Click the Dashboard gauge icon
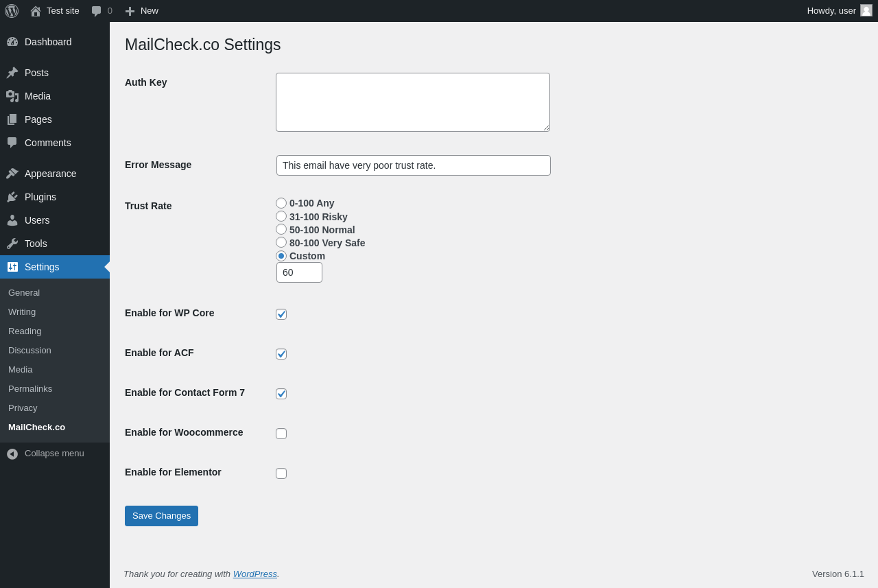This screenshot has width=878, height=588. [x=12, y=42]
